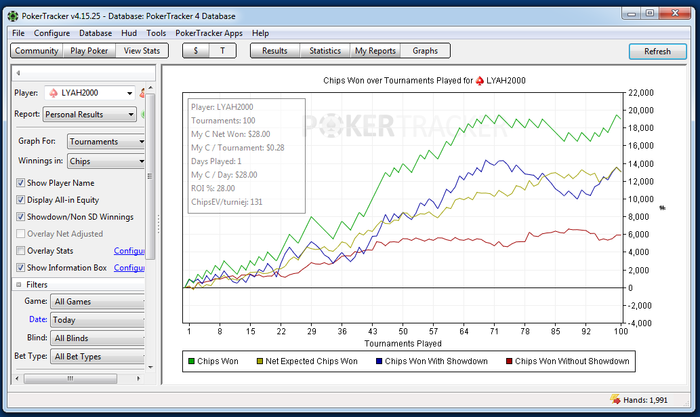
Task: Click the sidebar horizontal scrollbar thumb
Action: [x=70, y=379]
